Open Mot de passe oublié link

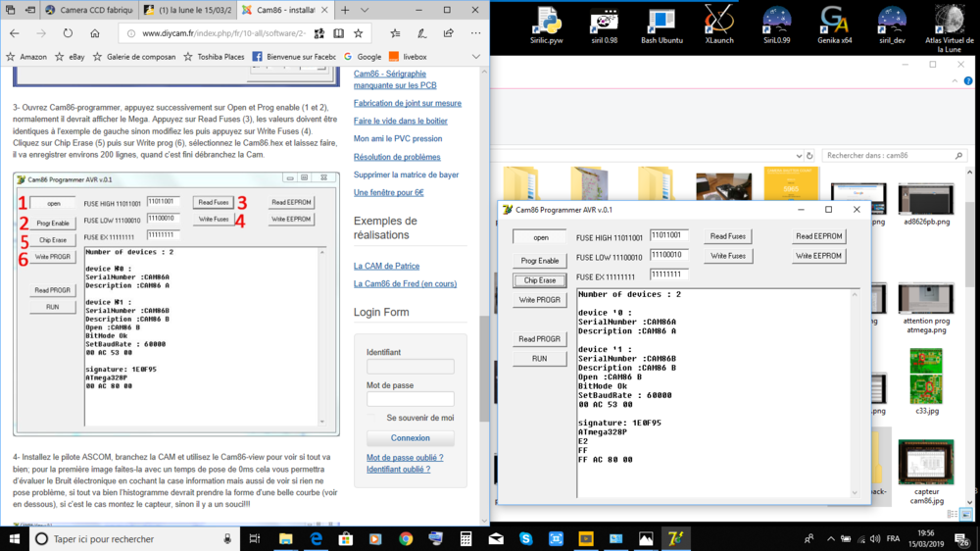point(405,457)
